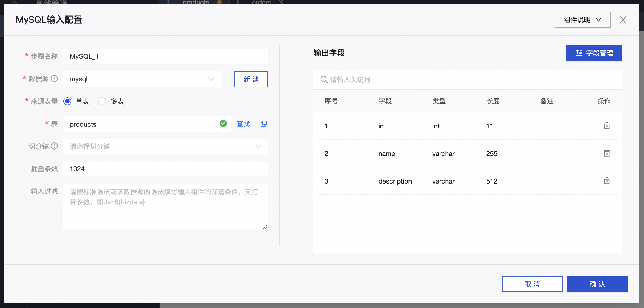
Task: Click length value 512
Action: (492, 181)
